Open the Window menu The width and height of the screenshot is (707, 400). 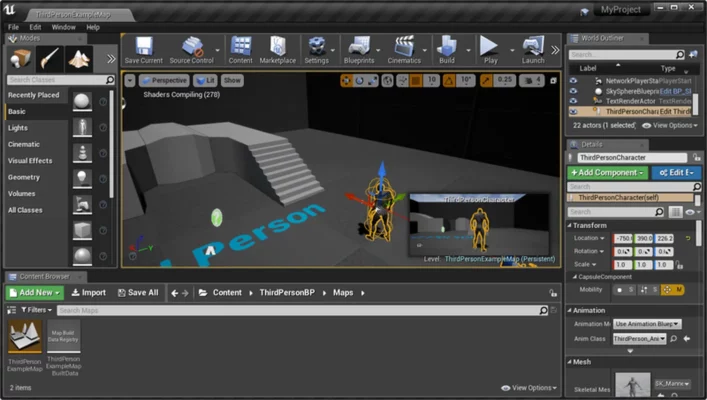point(63,27)
